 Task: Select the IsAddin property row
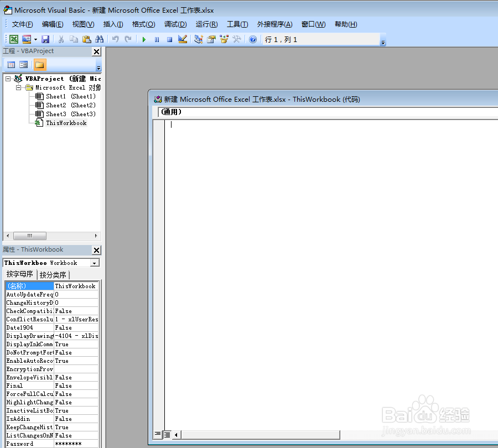[x=52, y=419]
